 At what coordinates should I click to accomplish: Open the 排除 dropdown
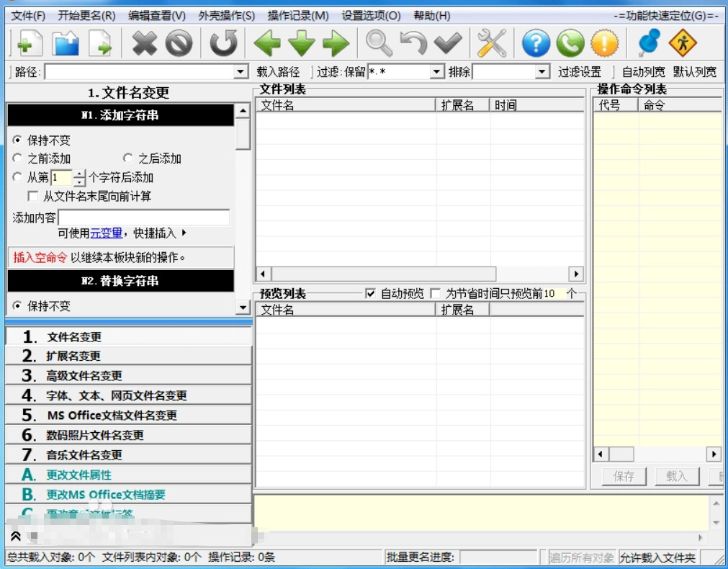pos(543,72)
